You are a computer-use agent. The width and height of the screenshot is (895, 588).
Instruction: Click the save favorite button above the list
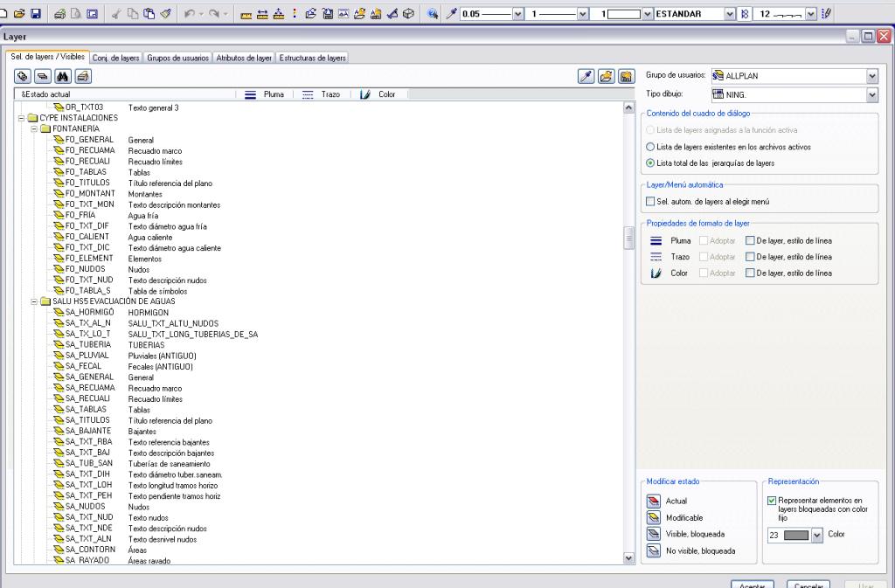(x=627, y=76)
